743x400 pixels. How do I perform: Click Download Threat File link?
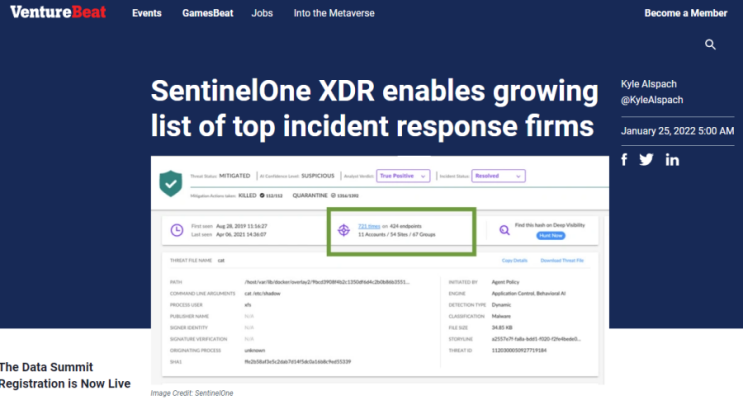coord(562,261)
